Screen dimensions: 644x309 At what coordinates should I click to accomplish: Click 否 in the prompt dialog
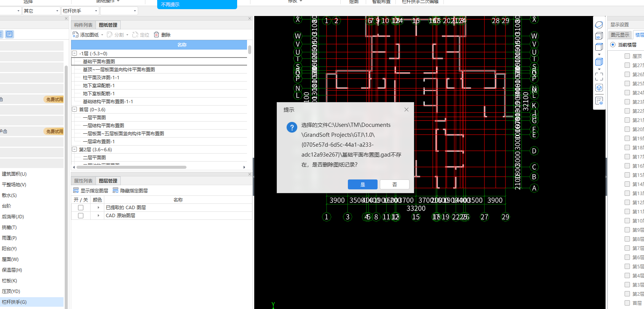[x=395, y=184]
